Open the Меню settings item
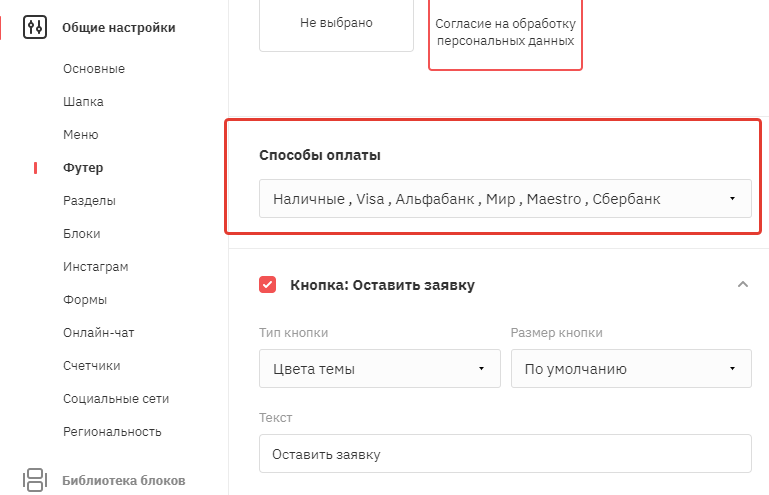 [80, 134]
